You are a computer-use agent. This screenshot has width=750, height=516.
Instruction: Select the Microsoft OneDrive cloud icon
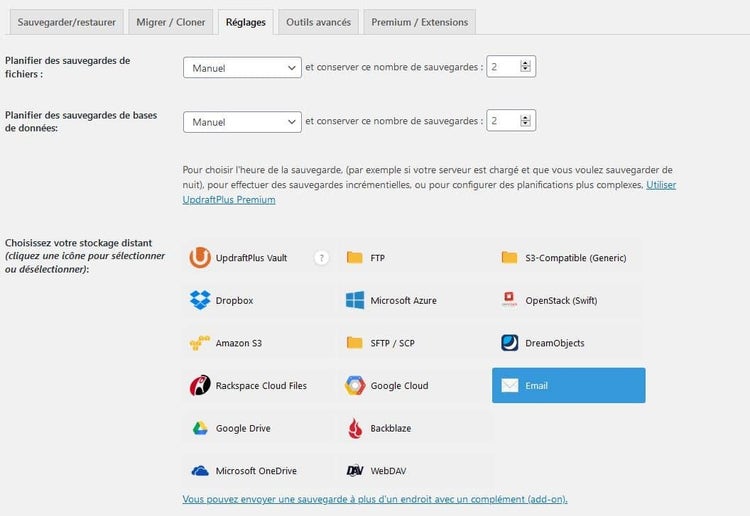[200, 471]
